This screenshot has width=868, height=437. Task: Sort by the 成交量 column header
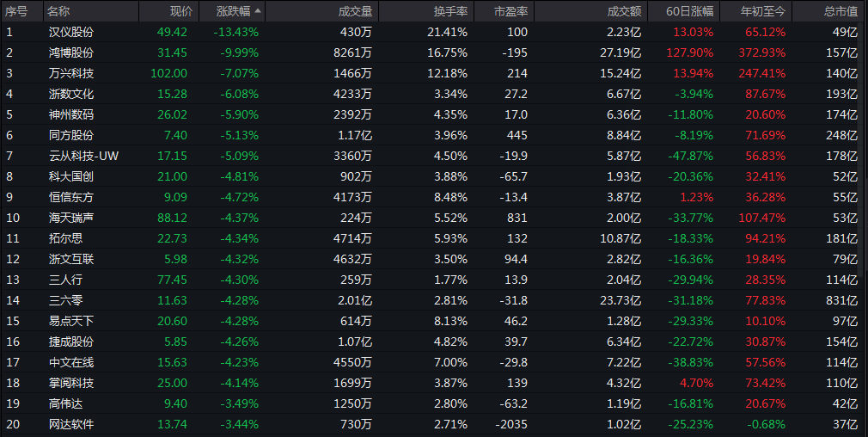coord(322,11)
